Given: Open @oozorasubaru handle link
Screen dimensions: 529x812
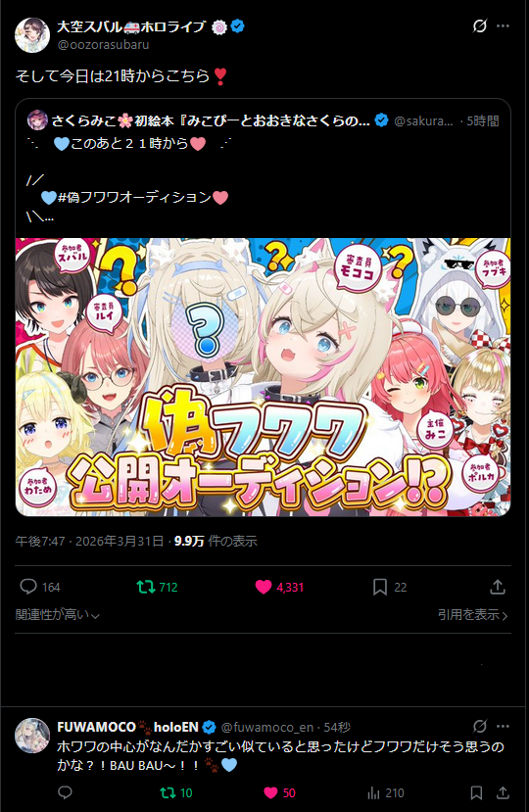Looking at the screenshot, I should click(x=103, y=44).
